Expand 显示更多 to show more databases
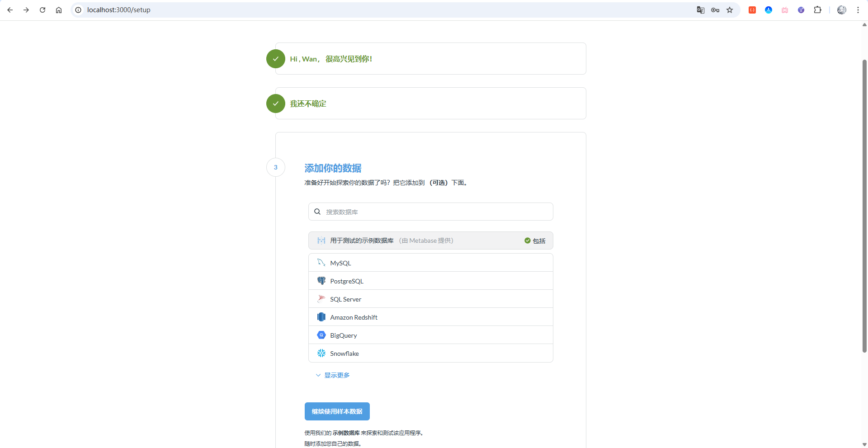 tap(333, 375)
